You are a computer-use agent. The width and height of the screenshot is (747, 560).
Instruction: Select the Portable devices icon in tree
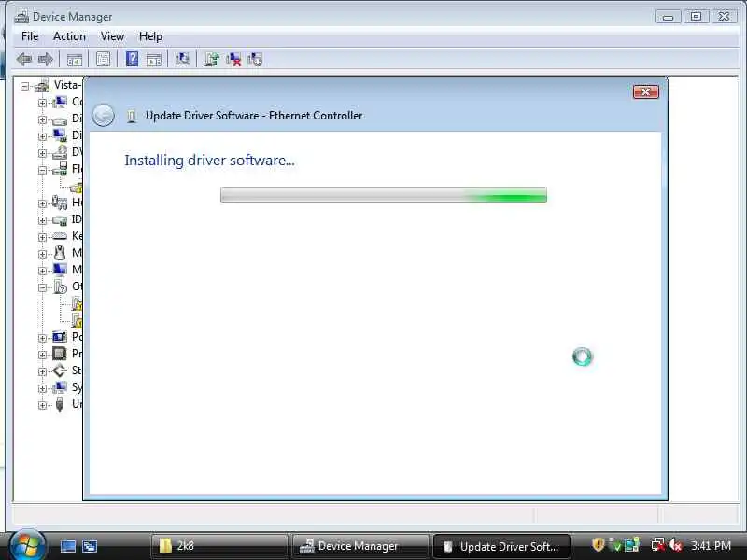tap(60, 337)
